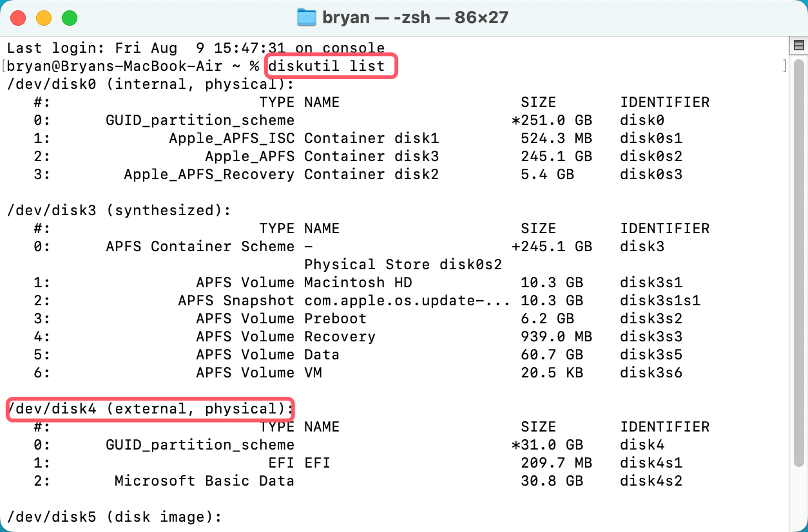Click the Physical Store disk0s2 text
This screenshot has width=808, height=532.
404,264
